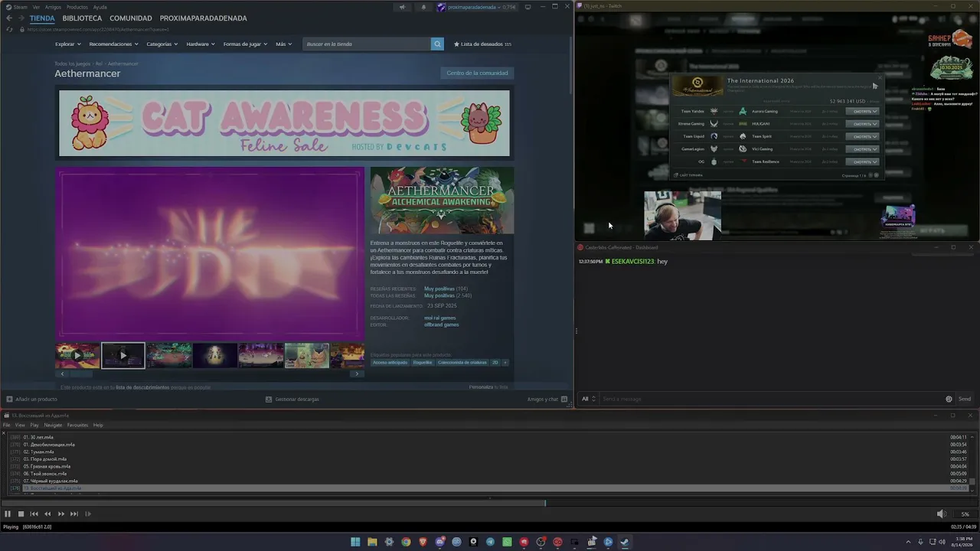
Task: Click the Send button in Casterlabs
Action: tap(965, 399)
